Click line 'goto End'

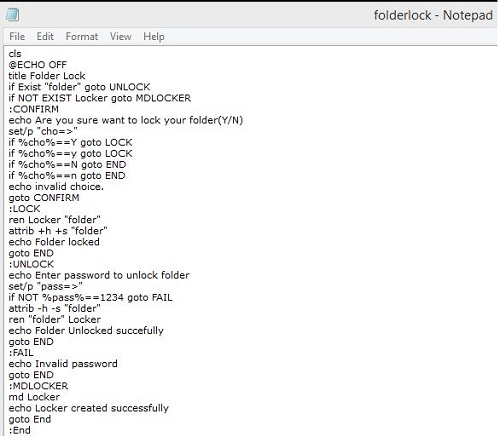point(30,419)
